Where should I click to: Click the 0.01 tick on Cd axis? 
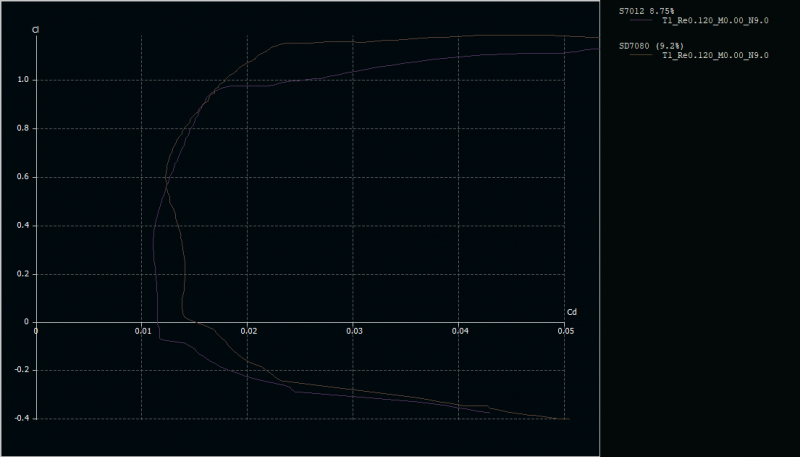click(x=142, y=330)
